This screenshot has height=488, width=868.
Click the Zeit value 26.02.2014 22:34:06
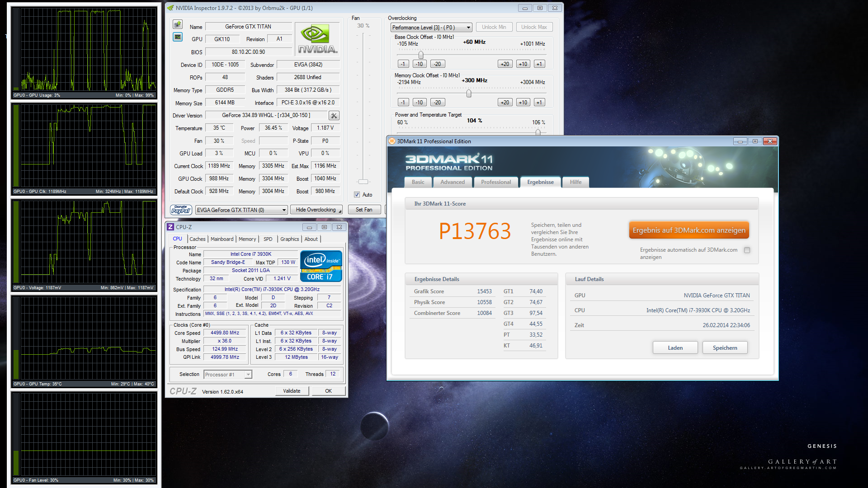click(x=726, y=325)
